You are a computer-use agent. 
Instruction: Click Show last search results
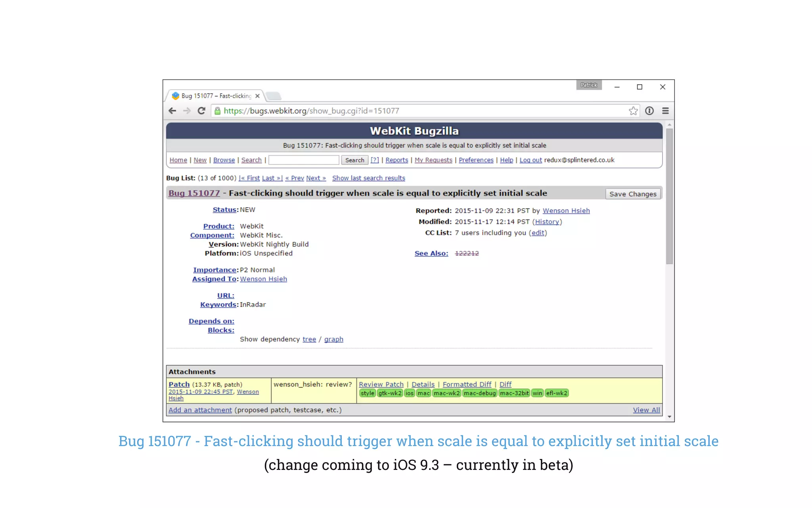369,178
